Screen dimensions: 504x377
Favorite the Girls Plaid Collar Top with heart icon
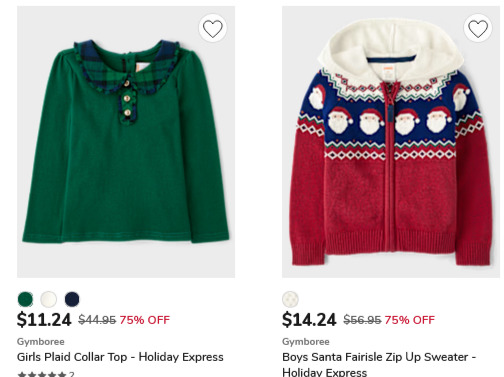pos(213,28)
